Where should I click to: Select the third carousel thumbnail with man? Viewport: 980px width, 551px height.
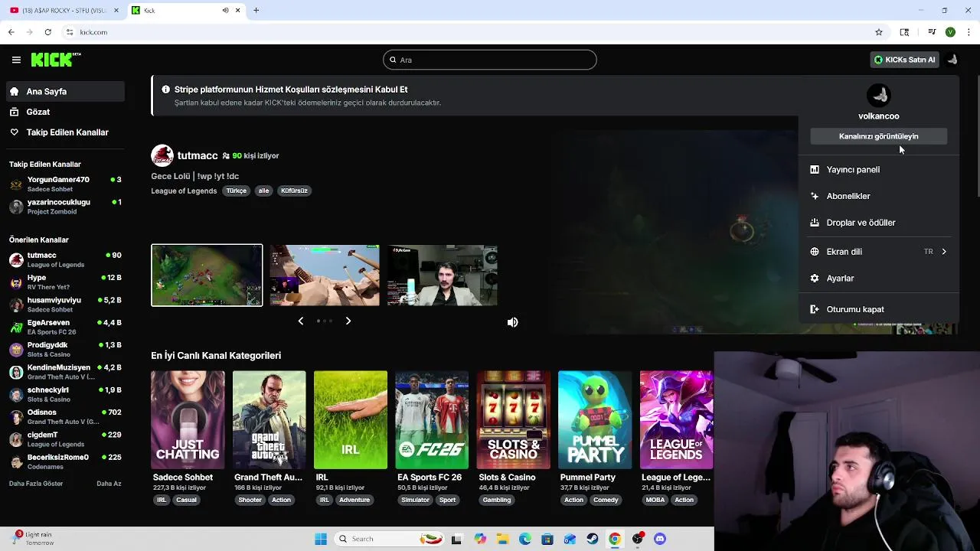(x=443, y=275)
